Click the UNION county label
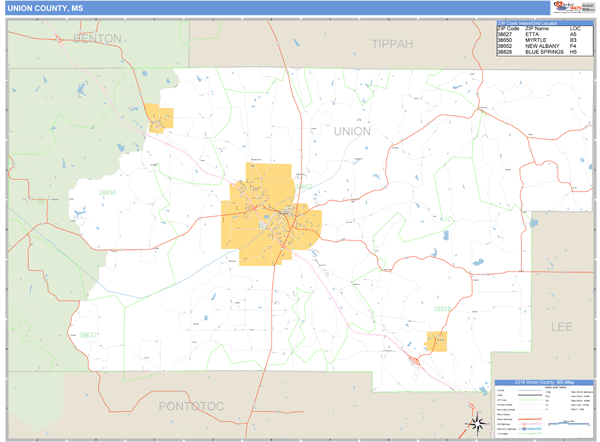 click(x=351, y=131)
